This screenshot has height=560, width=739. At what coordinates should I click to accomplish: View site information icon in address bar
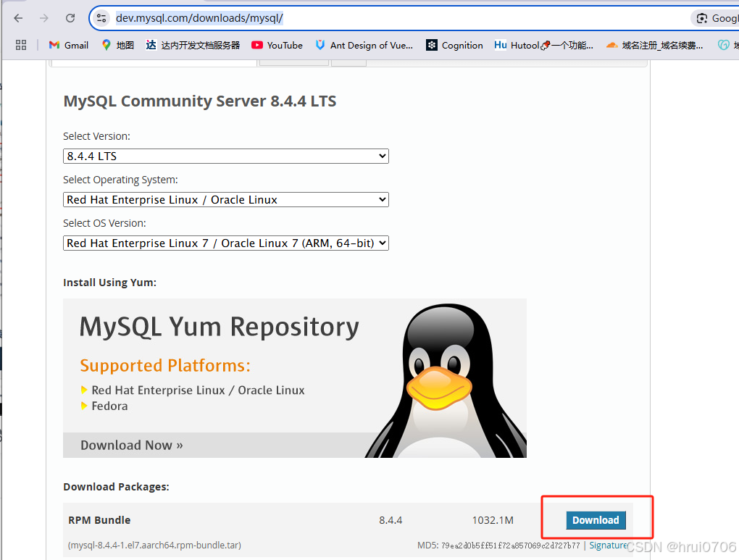pyautogui.click(x=101, y=18)
